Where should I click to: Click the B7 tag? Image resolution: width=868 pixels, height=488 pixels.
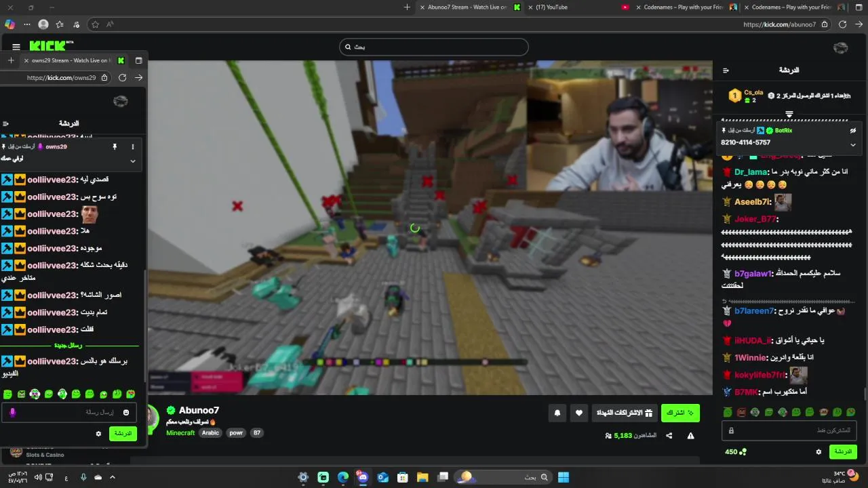click(257, 432)
